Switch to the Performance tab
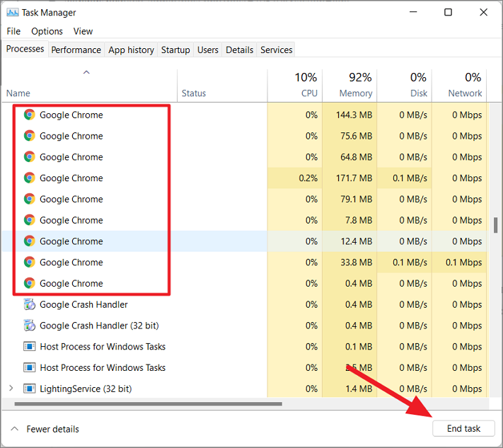Viewport: 503px width, 448px height. point(76,50)
